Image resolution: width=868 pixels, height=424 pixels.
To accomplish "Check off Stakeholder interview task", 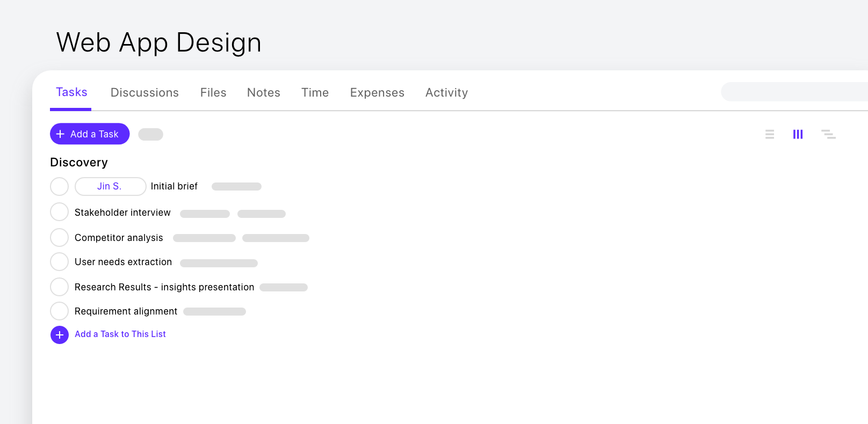I will 59,212.
